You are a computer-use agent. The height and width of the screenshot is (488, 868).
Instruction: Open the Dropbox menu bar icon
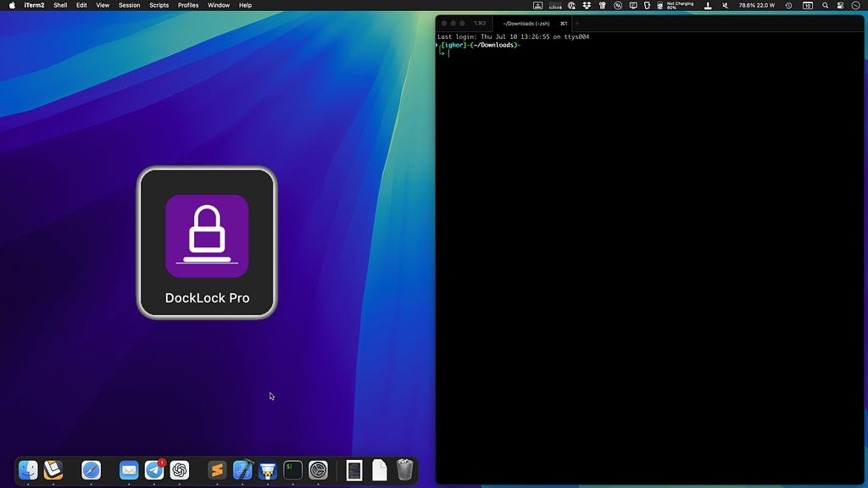click(587, 6)
